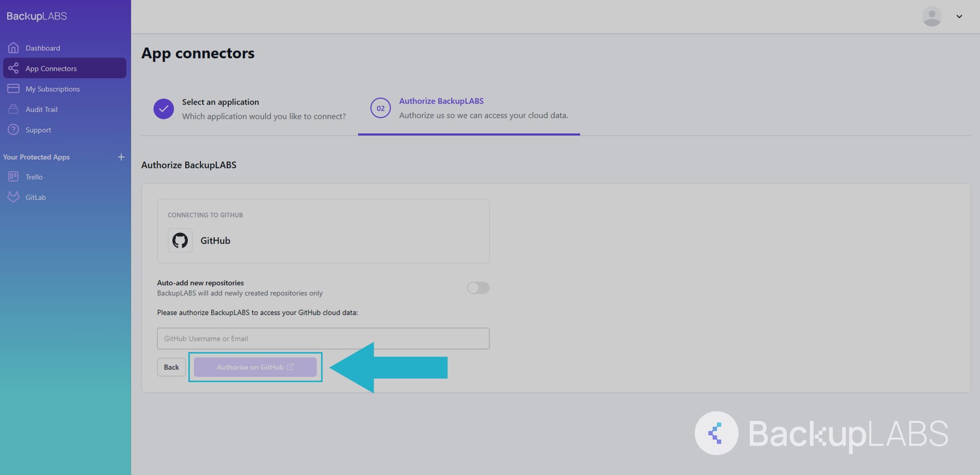The height and width of the screenshot is (475, 980).
Task: Click the GitHub Username or Email field
Action: [x=323, y=338]
